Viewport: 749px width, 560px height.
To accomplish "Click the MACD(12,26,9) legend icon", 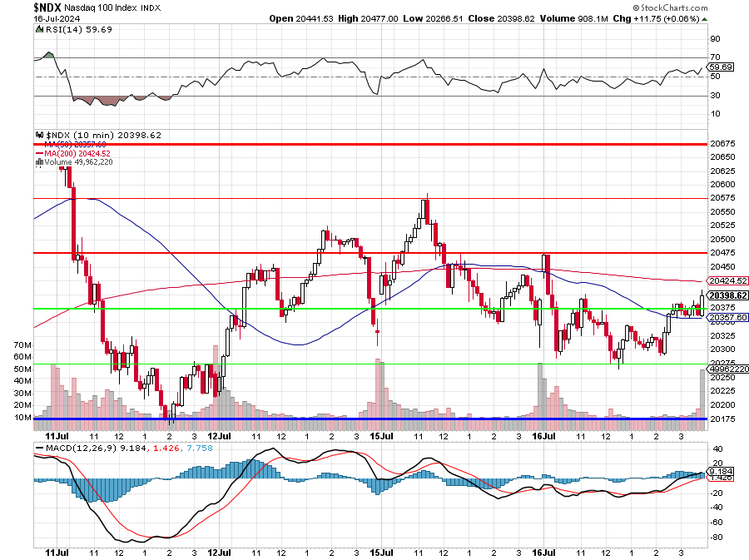I will [x=38, y=450].
